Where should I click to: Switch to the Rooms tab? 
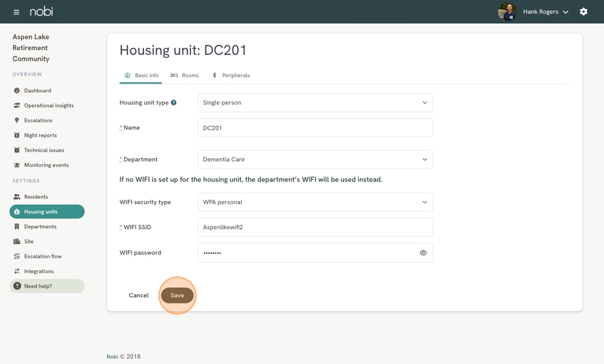click(185, 75)
